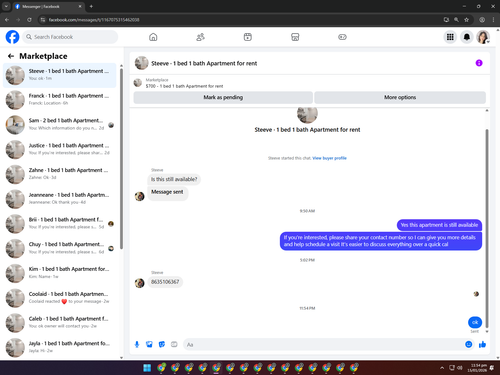This screenshot has height=375, width=500.
Task: Click the 8635106367 phone number message
Action: (165, 282)
